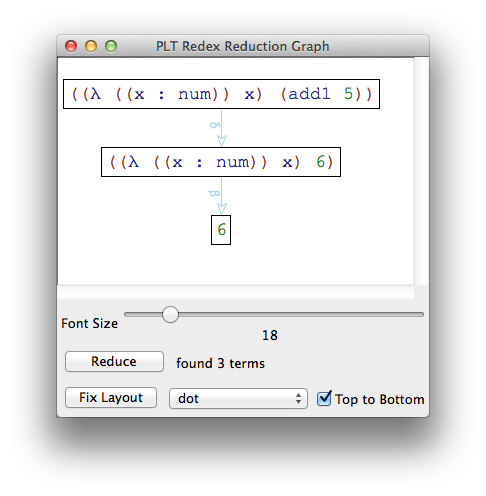
Task: Click the dropdown stepper arrows beside dot
Action: coord(298,398)
